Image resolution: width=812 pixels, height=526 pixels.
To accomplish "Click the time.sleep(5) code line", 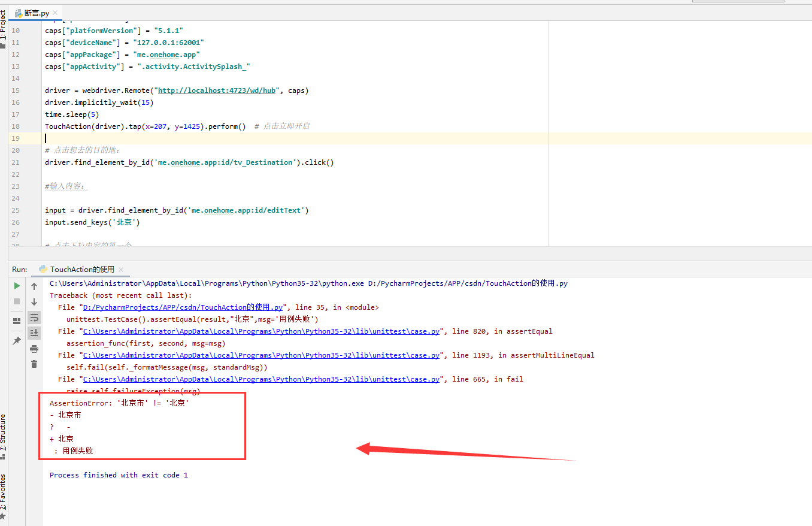I will click(72, 114).
